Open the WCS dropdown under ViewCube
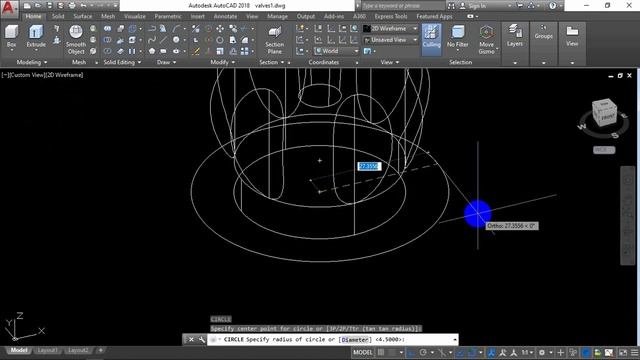Image resolution: width=640 pixels, height=360 pixels. tap(604, 150)
